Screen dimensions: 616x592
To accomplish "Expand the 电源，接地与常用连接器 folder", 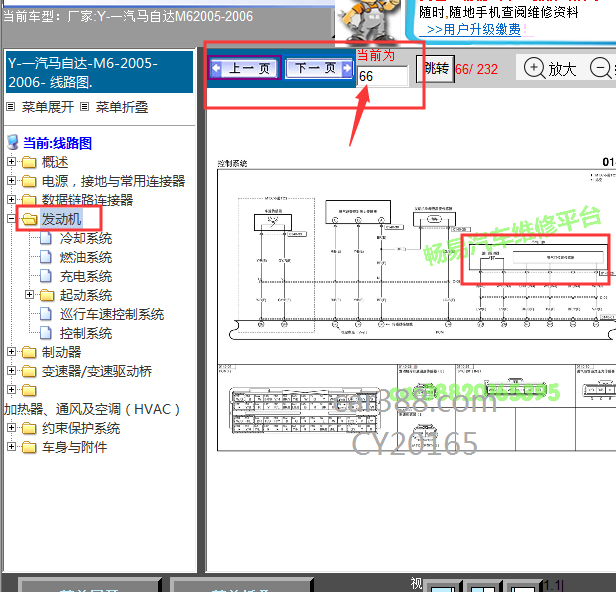I will click(11, 181).
